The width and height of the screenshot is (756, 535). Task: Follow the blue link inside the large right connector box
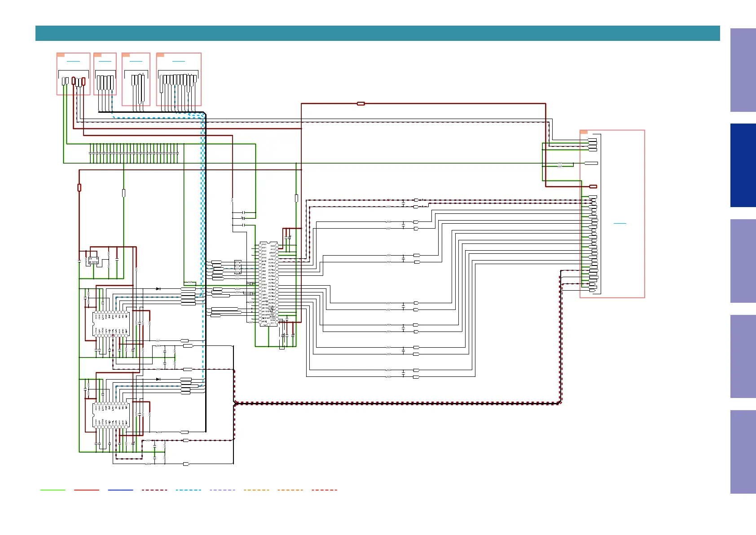[x=620, y=223]
